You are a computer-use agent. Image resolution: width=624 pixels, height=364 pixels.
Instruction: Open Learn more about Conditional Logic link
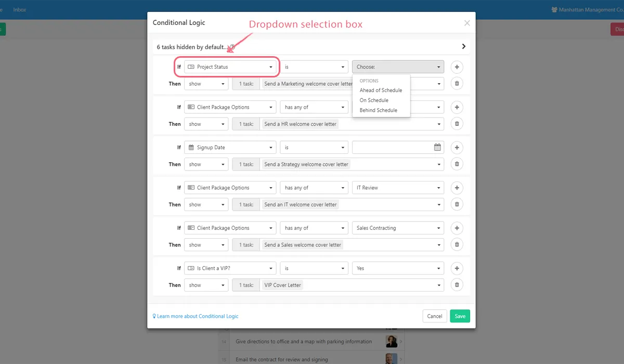[x=196, y=316]
